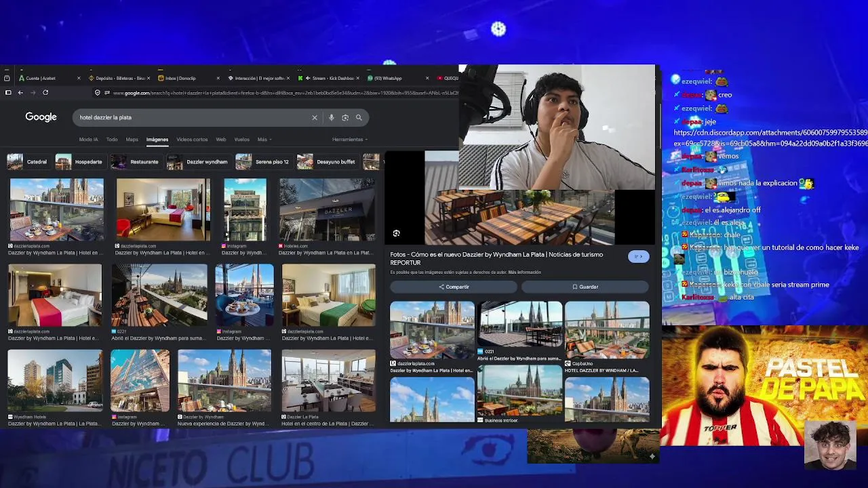
Task: Close the (93) WhatsApp tab
Action: click(x=427, y=78)
